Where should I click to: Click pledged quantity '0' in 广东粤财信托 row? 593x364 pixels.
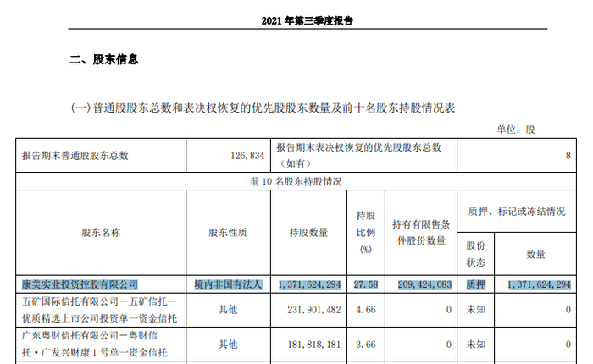click(x=568, y=345)
